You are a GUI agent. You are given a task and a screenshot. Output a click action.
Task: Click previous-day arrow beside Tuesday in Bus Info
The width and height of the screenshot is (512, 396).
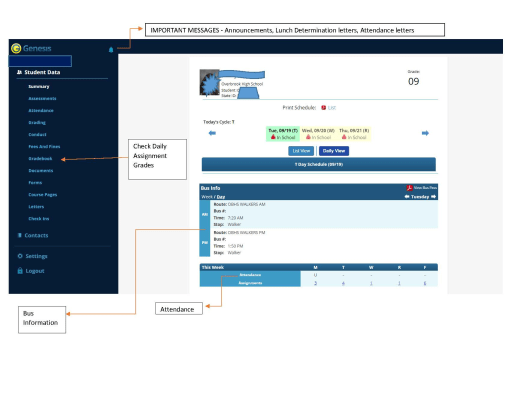coord(407,197)
